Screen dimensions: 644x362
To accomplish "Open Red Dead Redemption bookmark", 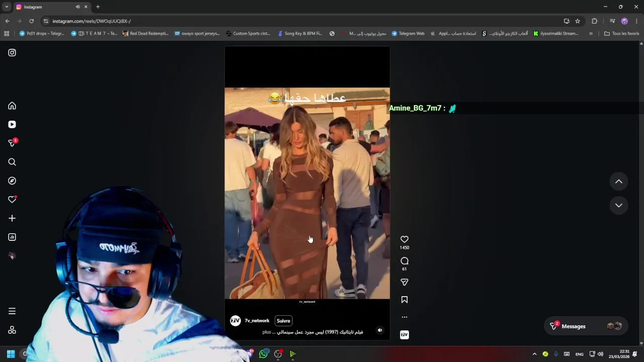I will coord(145,34).
